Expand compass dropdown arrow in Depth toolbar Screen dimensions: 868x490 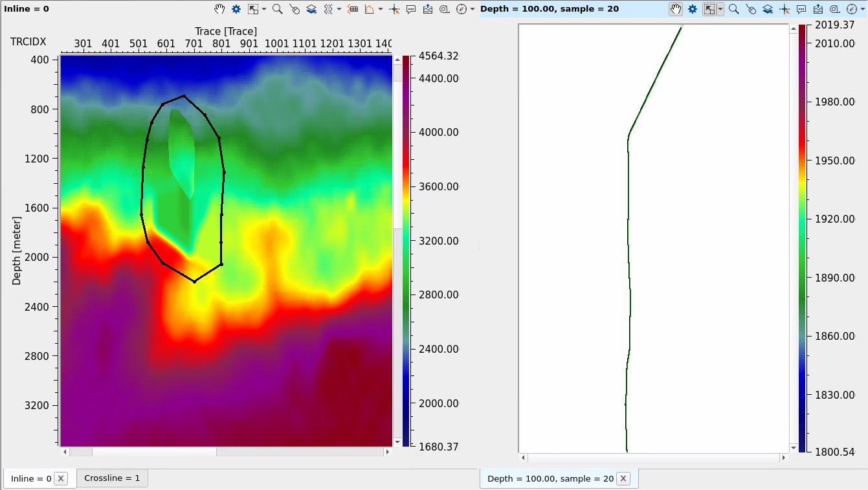tap(863, 9)
